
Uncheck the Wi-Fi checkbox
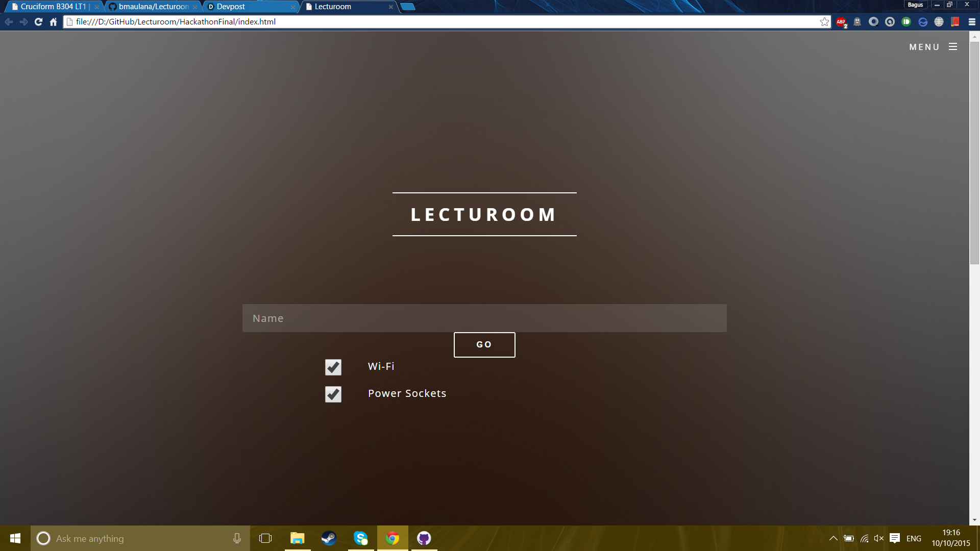(x=333, y=367)
